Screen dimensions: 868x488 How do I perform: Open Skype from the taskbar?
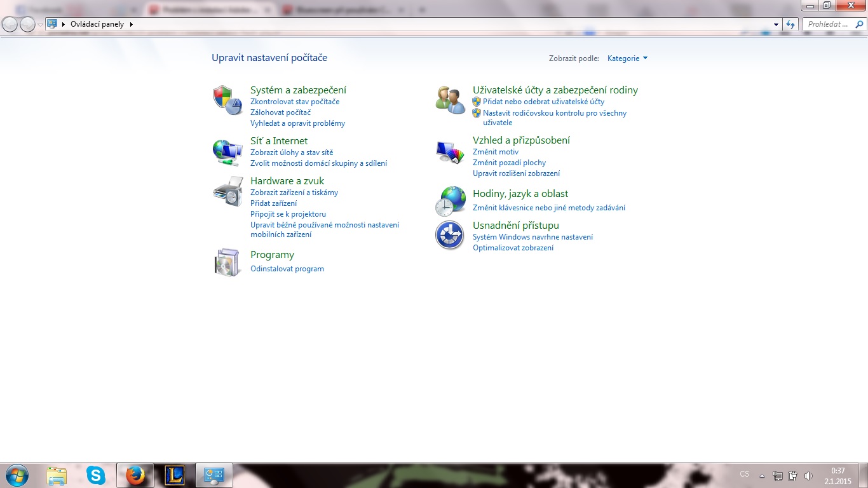(96, 475)
